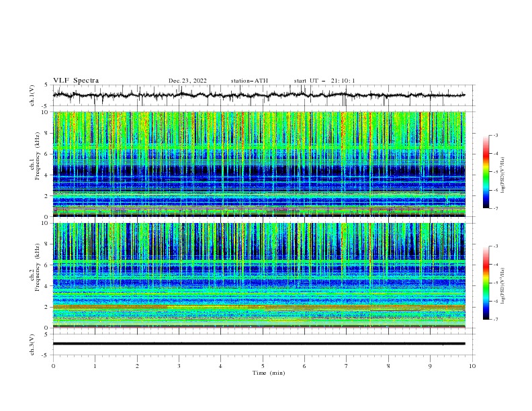Image resolution: width=532 pixels, height=411 pixels.
Task: Click the ch.1 voltage waveform trace
Action: (x=259, y=95)
